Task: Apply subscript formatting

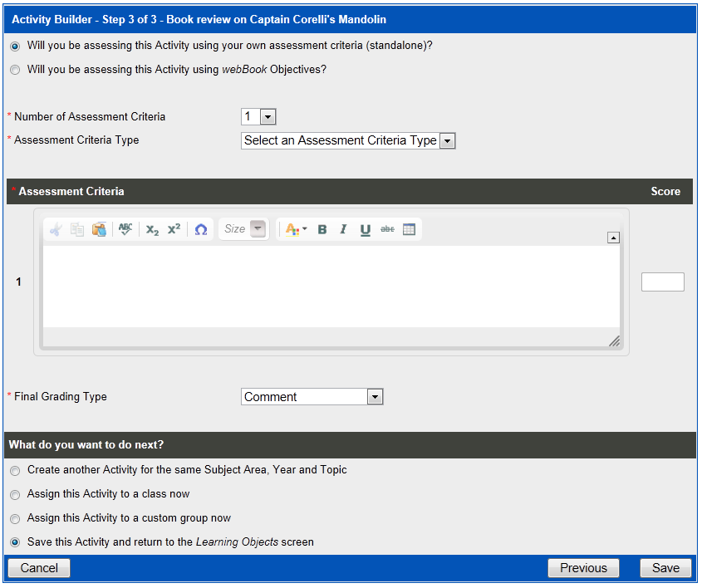Action: click(152, 230)
